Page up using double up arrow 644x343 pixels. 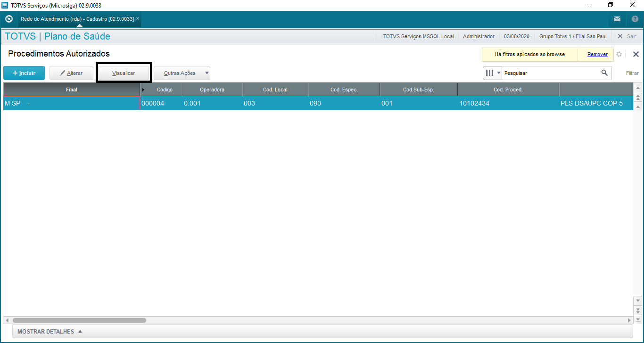click(x=638, y=98)
